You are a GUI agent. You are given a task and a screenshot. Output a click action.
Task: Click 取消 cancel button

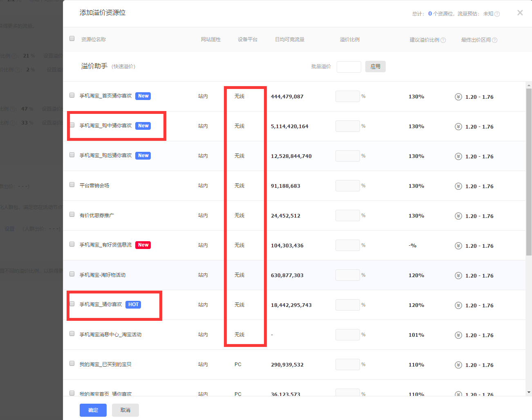pos(125,410)
